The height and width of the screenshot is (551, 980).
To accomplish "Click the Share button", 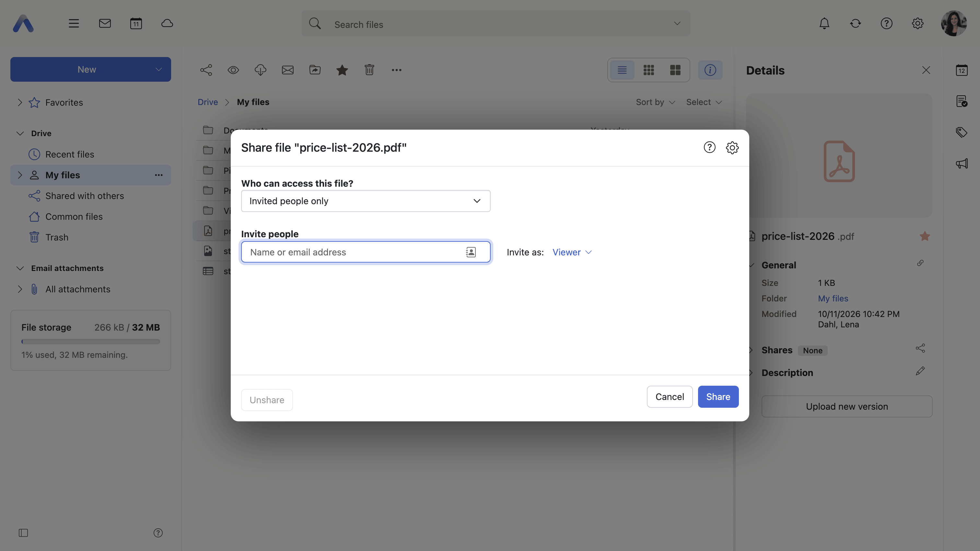I will pos(718,396).
